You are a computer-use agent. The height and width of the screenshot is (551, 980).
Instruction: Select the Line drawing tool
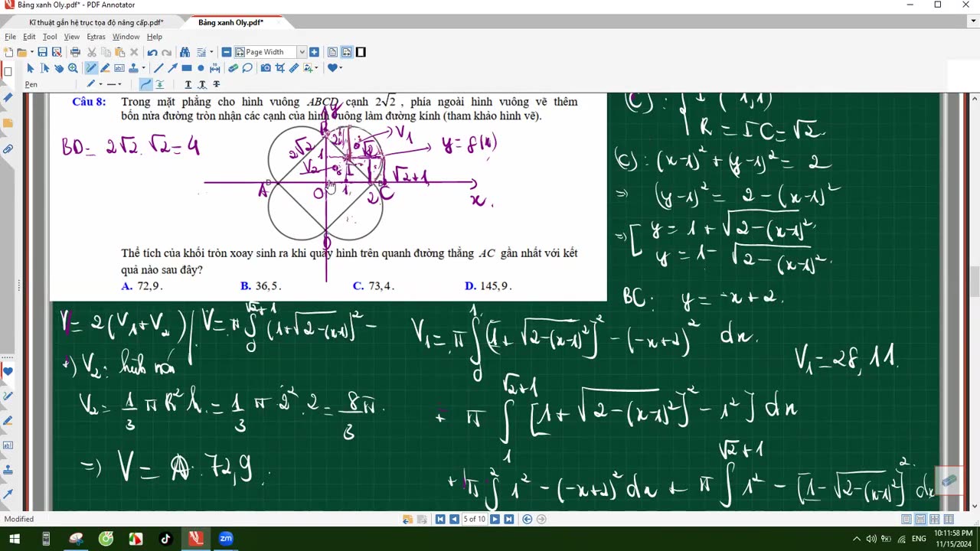tap(158, 68)
